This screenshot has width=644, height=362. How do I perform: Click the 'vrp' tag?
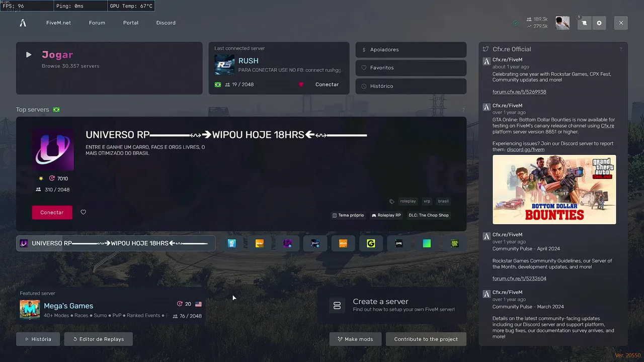coord(427,201)
